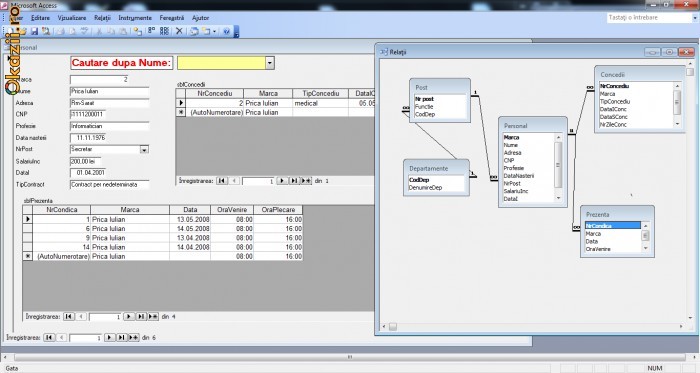Image resolution: width=700 pixels, height=373 pixels.
Task: Click the greyed Print toolbar icon
Action: (61, 31)
